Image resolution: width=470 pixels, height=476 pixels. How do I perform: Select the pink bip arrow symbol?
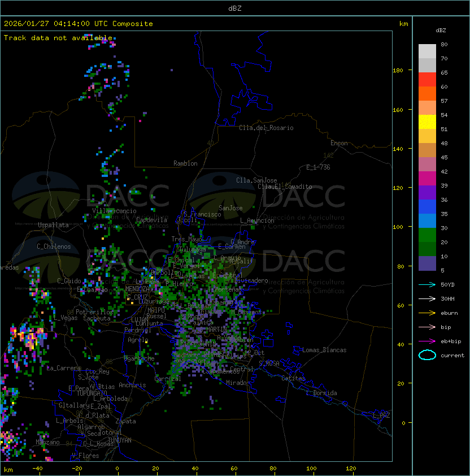(x=427, y=327)
